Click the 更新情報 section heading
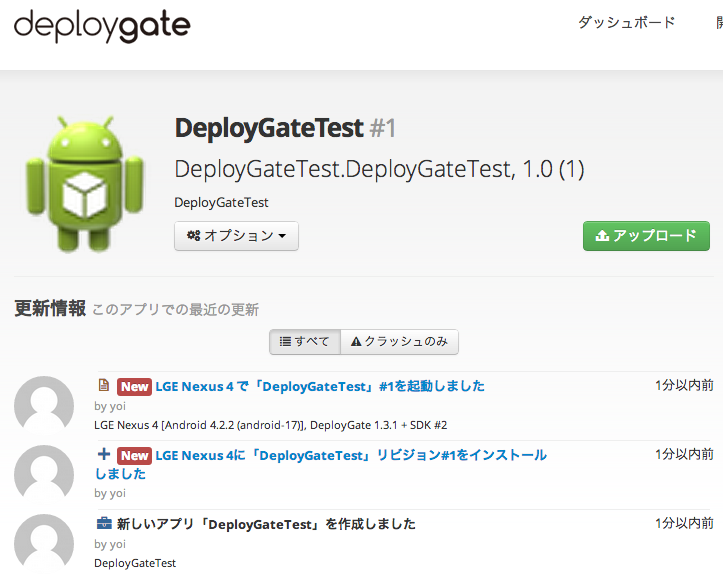The width and height of the screenshot is (723, 586). pyautogui.click(x=50, y=308)
